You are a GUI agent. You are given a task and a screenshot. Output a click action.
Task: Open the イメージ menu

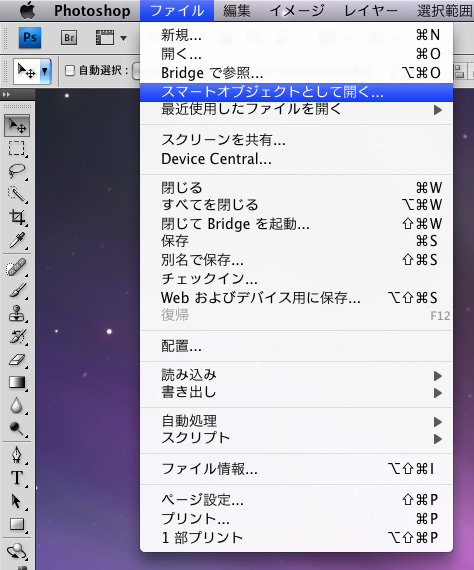pos(297,11)
